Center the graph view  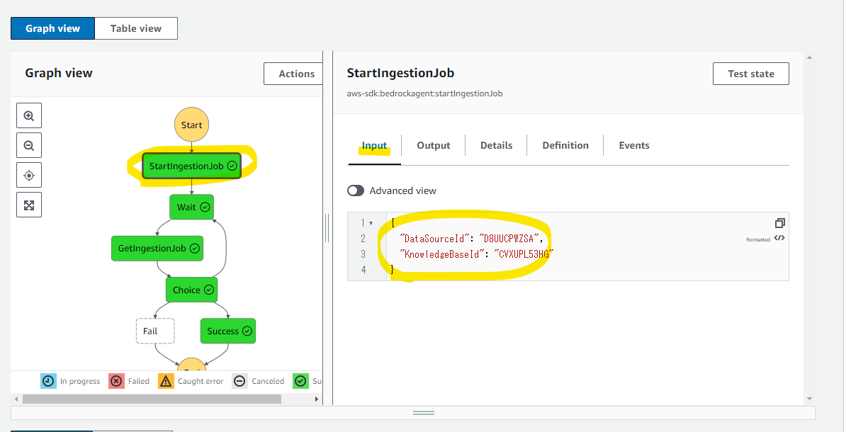pos(29,175)
